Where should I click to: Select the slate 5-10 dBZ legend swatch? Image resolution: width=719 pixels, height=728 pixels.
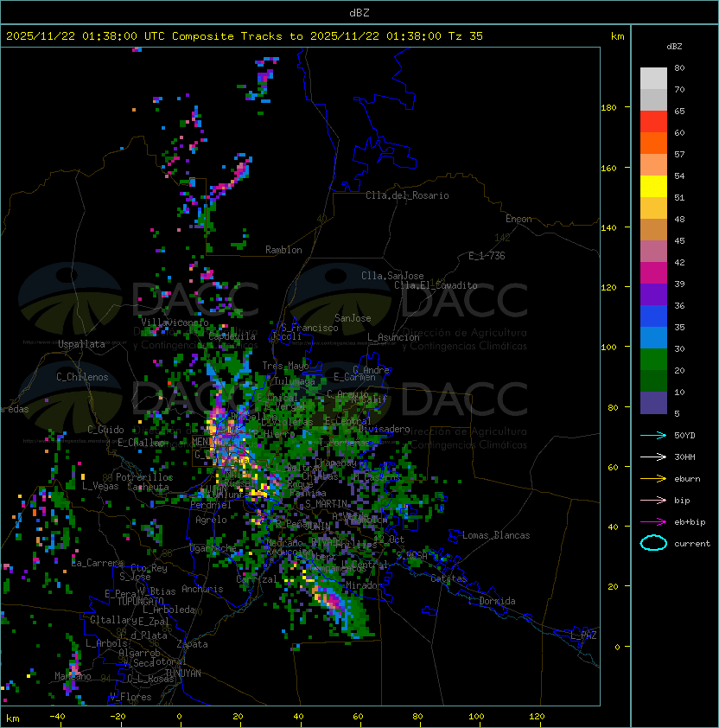(x=653, y=403)
